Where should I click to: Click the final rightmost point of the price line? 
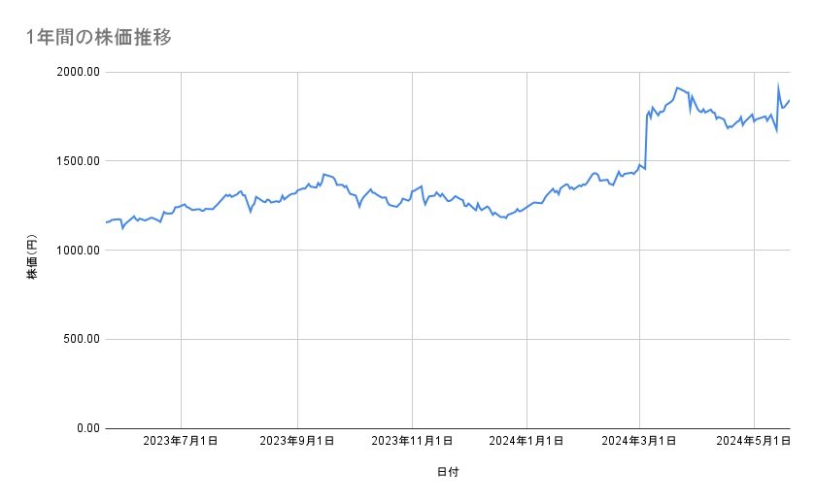tap(790, 100)
